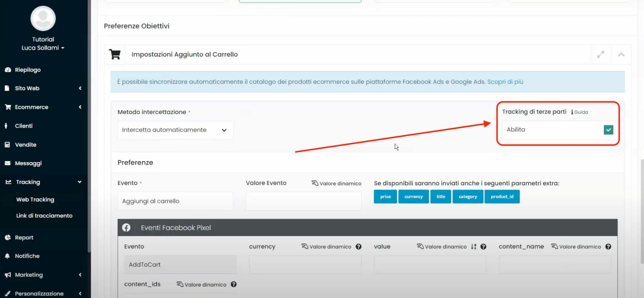Screen dimensions: 644x298
Task: Click the Ecommerce cart sidebar icon
Action: click(x=8, y=107)
